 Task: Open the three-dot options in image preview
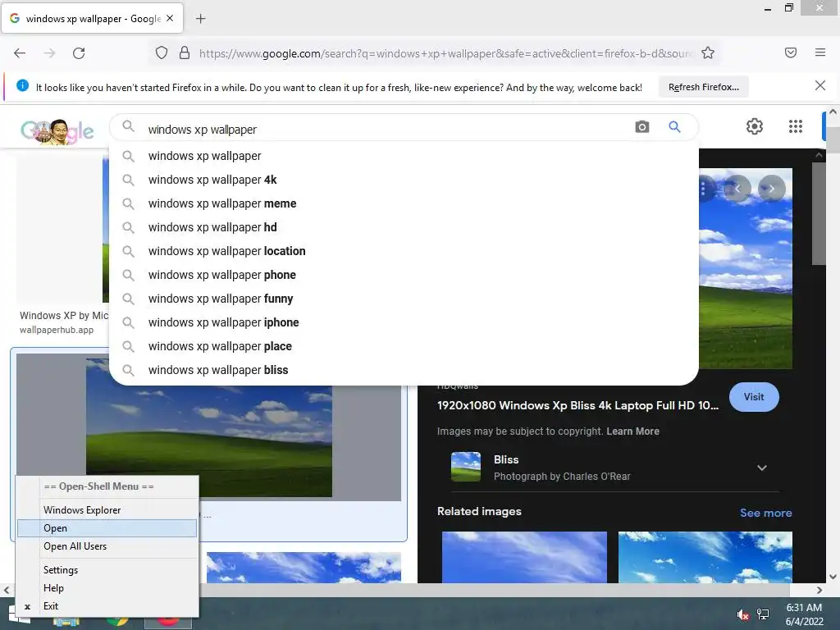click(x=703, y=189)
